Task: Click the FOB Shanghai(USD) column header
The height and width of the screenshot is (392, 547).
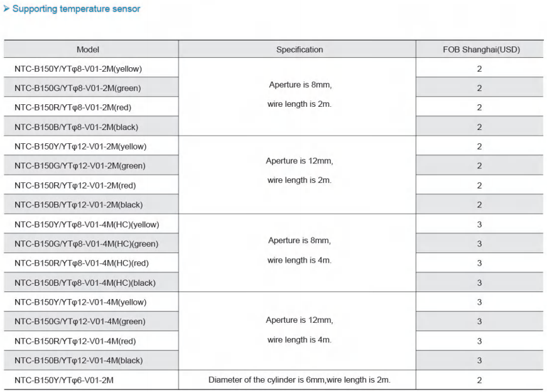Action: [481, 50]
